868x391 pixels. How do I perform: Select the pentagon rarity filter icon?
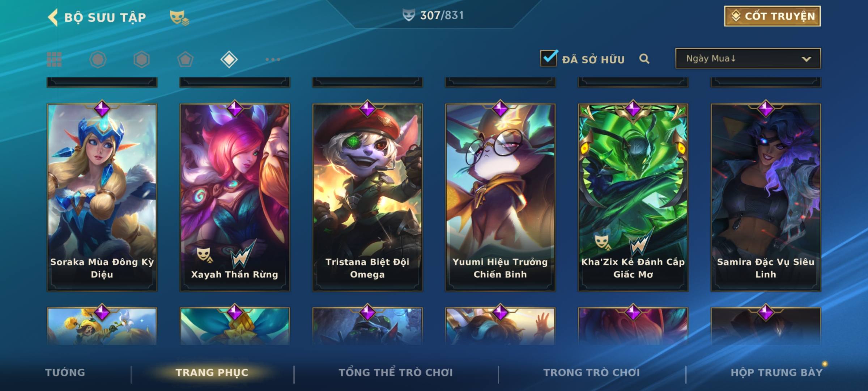pos(185,59)
